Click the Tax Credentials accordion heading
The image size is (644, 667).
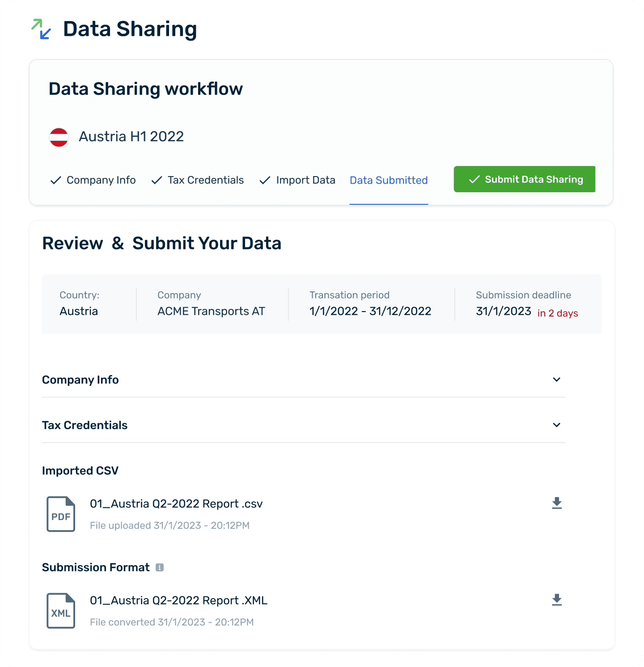click(x=85, y=425)
